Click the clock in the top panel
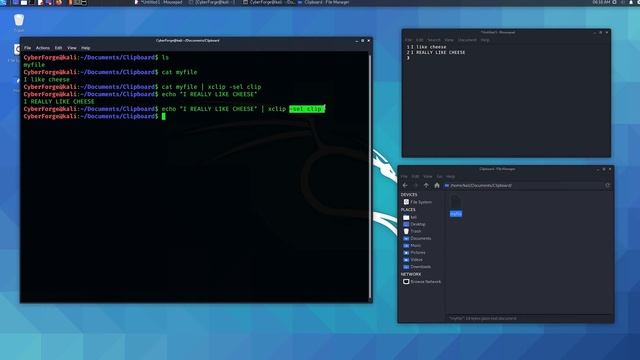 pos(601,2)
